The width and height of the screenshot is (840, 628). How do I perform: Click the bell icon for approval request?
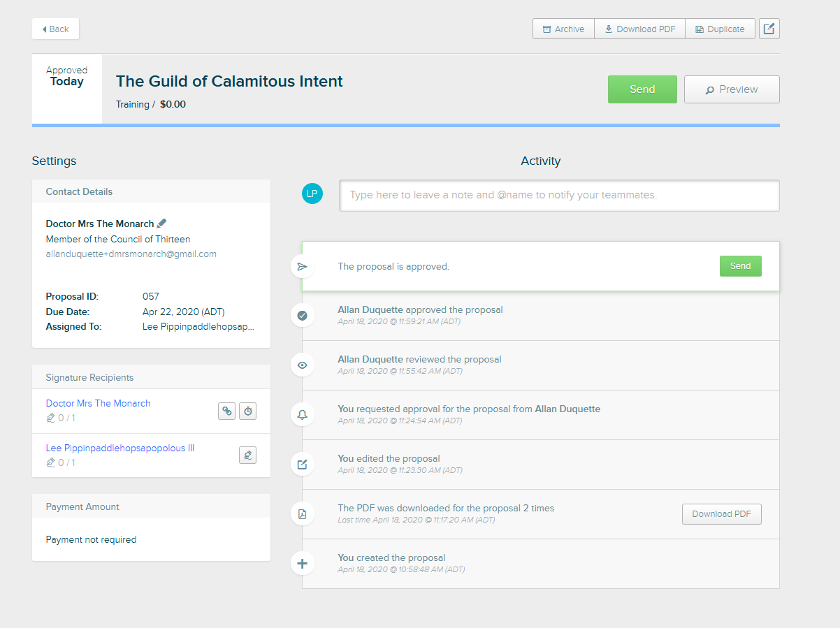pyautogui.click(x=302, y=415)
